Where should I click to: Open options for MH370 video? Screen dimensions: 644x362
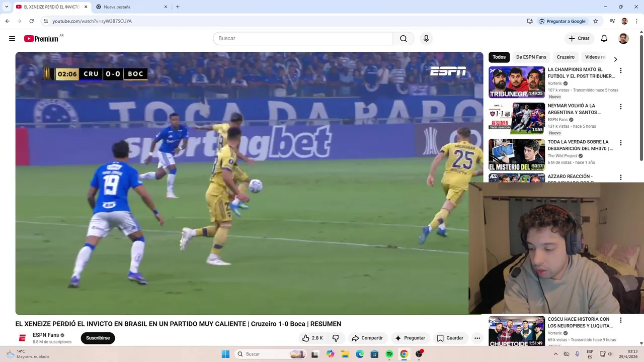pos(620,143)
